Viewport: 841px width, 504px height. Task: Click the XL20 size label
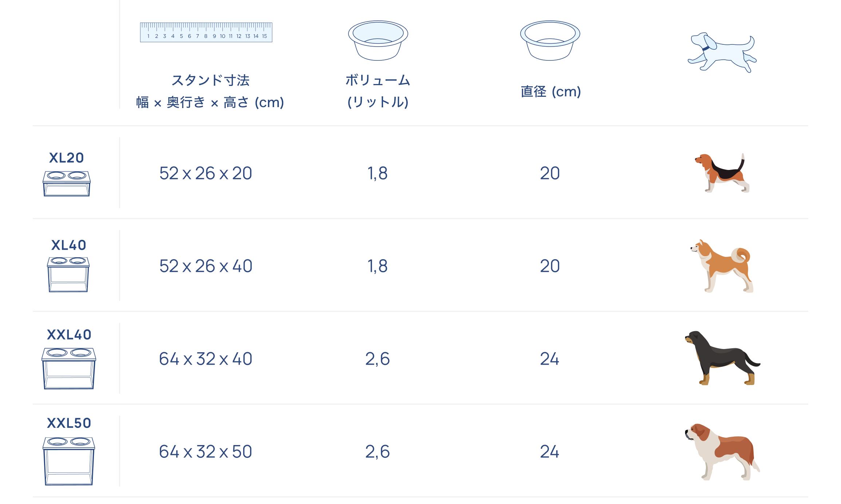click(x=67, y=158)
